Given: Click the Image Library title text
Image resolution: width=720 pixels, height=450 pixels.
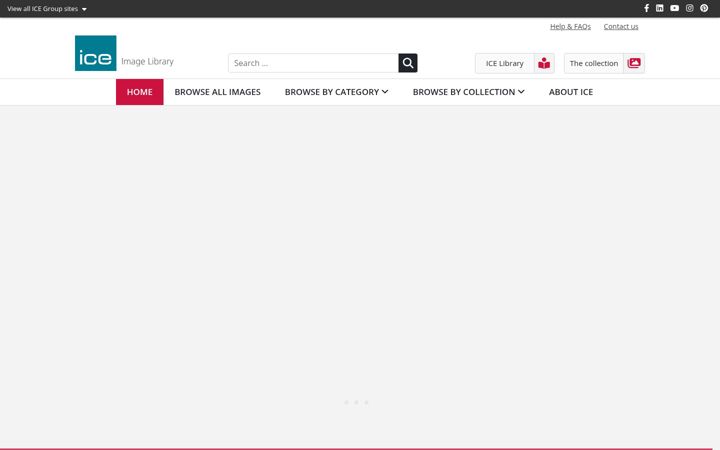Looking at the screenshot, I should click(x=147, y=62).
